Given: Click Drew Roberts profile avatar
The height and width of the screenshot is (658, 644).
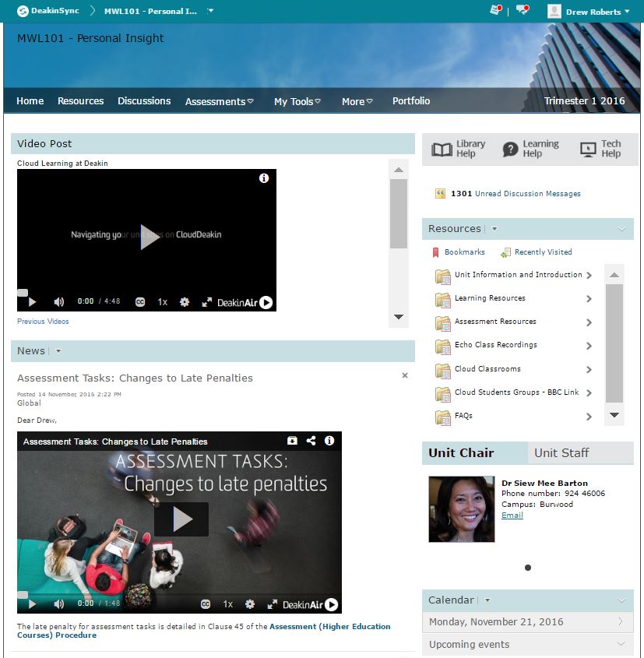Looking at the screenshot, I should (x=554, y=12).
